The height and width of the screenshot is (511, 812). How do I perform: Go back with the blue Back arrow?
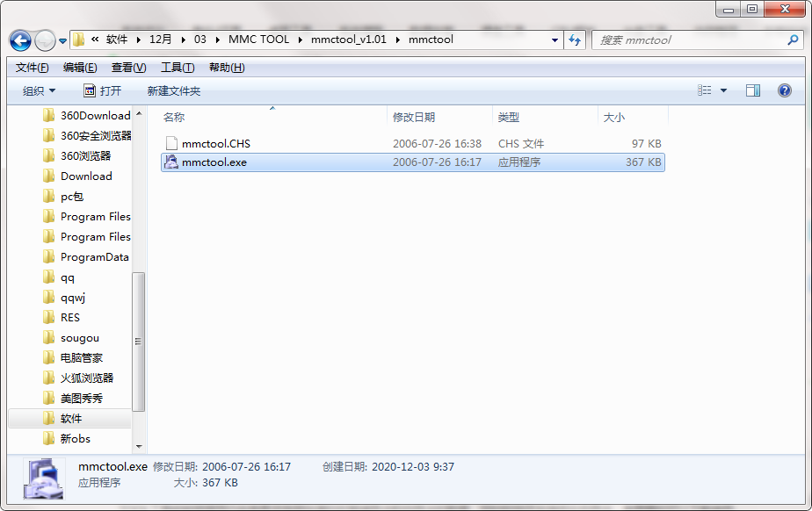point(20,40)
